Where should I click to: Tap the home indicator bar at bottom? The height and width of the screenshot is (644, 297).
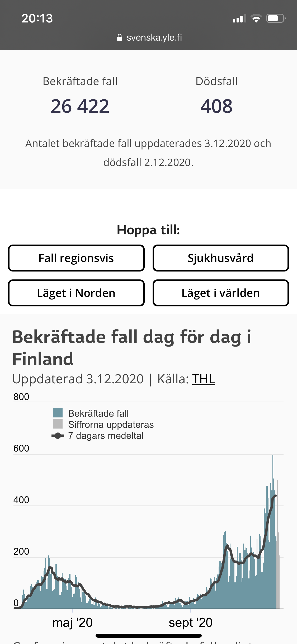[149, 636]
